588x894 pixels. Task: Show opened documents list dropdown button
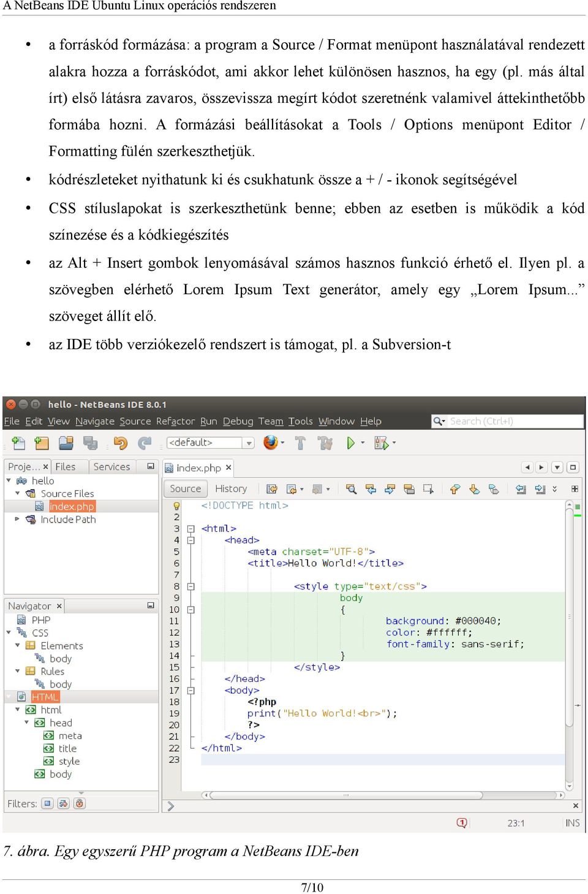click(x=557, y=468)
